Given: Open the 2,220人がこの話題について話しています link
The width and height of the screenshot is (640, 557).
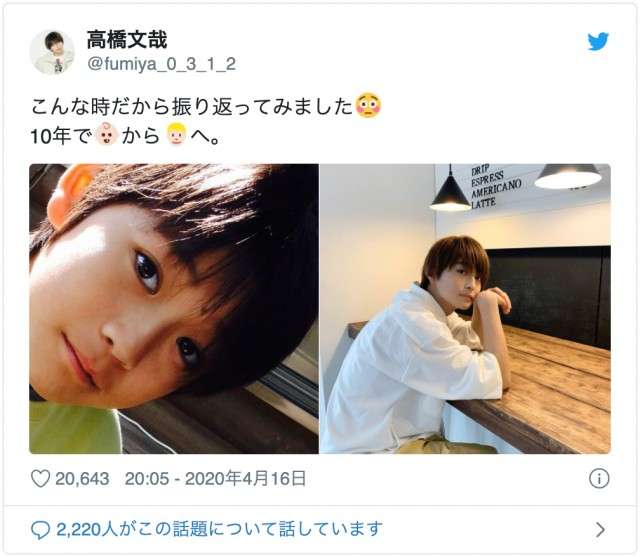Looking at the screenshot, I should (219, 529).
